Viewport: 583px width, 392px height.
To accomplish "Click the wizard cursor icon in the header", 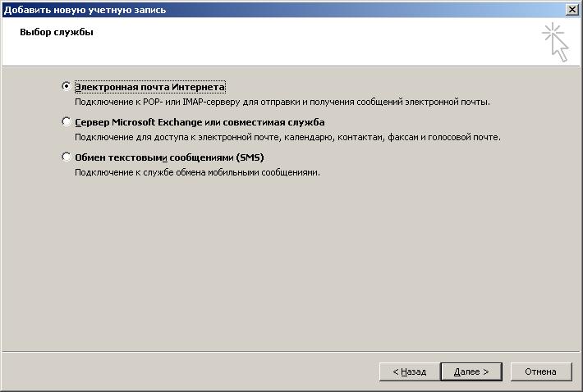I will (x=555, y=42).
